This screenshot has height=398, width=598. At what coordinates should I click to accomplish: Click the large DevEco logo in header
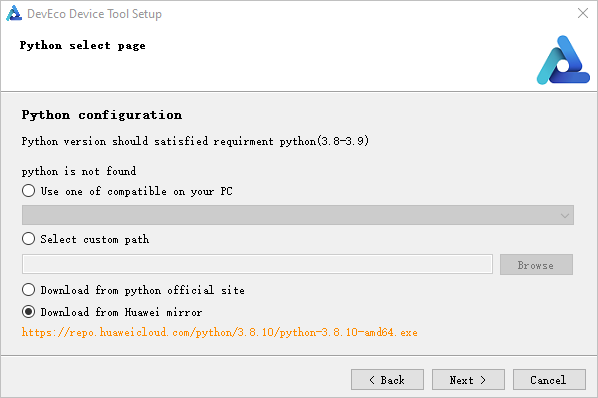point(563,60)
